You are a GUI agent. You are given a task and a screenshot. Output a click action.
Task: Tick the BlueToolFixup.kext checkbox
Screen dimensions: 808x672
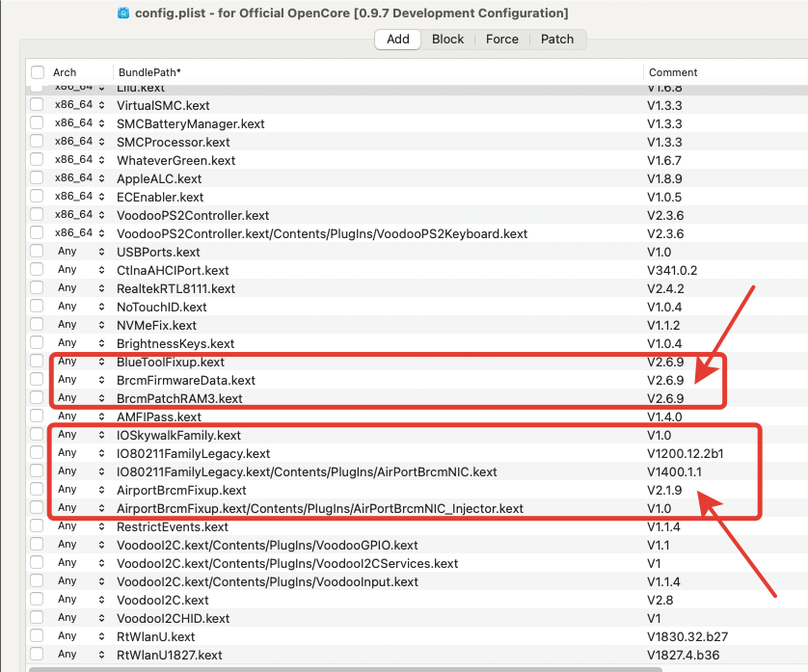pyautogui.click(x=37, y=362)
